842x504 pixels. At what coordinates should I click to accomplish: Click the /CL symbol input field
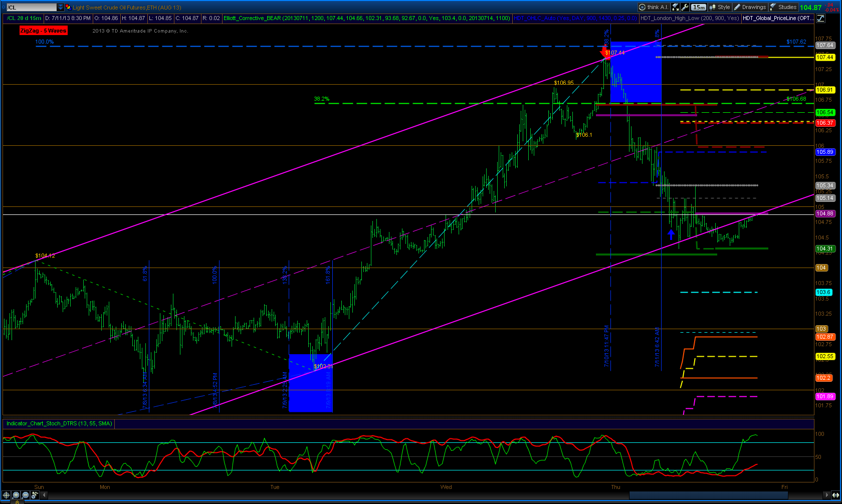click(x=31, y=8)
